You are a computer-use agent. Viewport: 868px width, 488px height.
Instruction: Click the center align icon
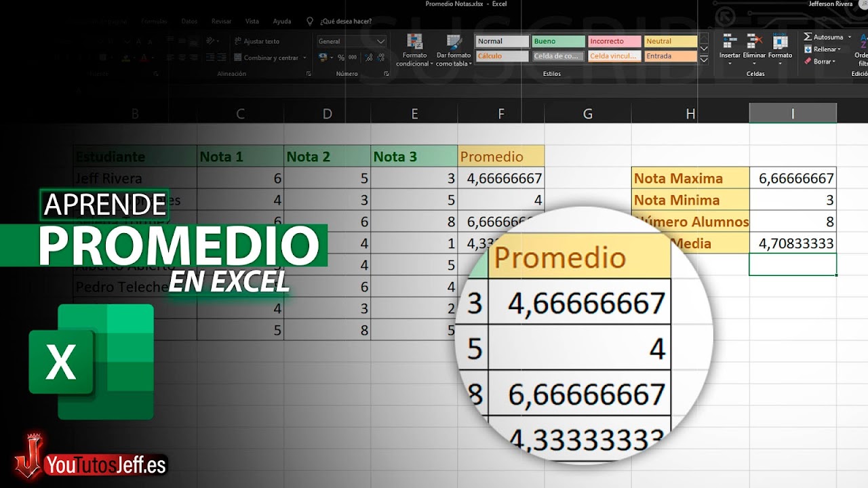(x=182, y=58)
